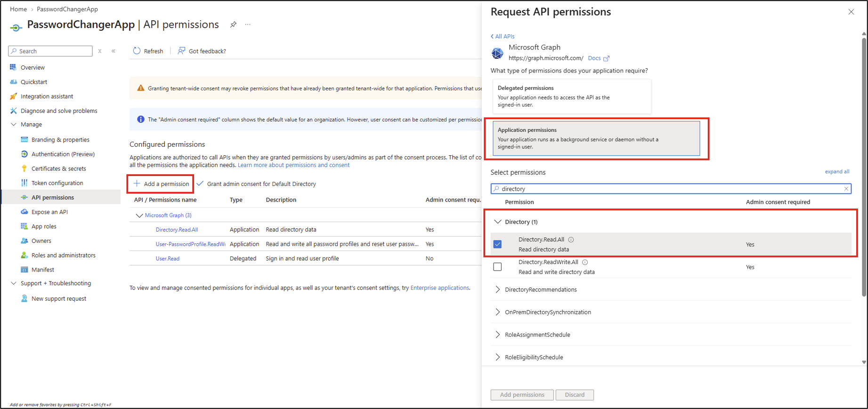Viewport: 868px width, 409px height.
Task: Click the Add permissions button
Action: pyautogui.click(x=522, y=395)
